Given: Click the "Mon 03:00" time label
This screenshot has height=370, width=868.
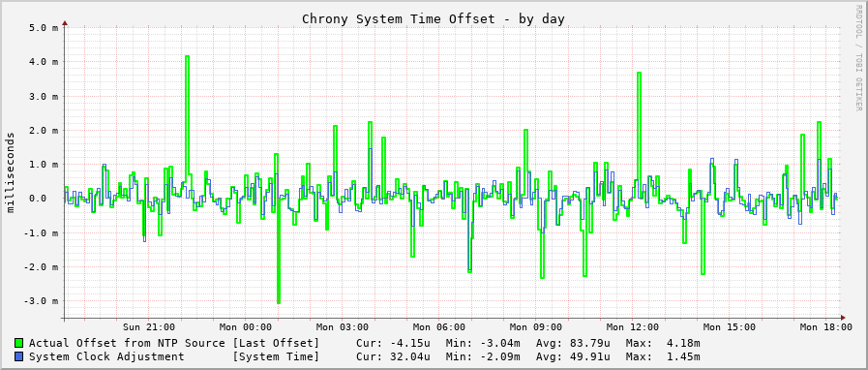Looking at the screenshot, I should pos(343,327).
